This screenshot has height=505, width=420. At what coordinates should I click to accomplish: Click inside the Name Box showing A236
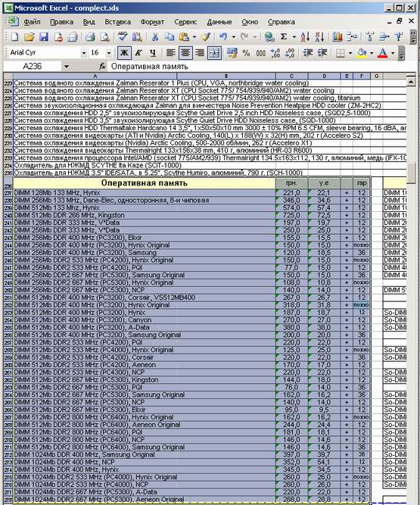[33, 67]
